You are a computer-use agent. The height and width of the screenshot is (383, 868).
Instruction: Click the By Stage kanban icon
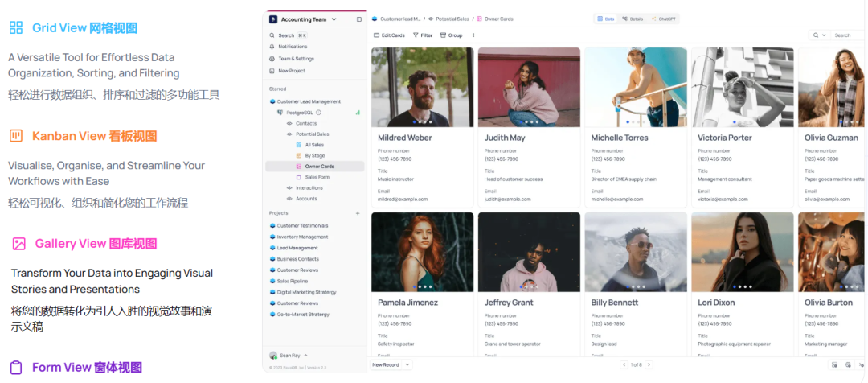point(299,156)
